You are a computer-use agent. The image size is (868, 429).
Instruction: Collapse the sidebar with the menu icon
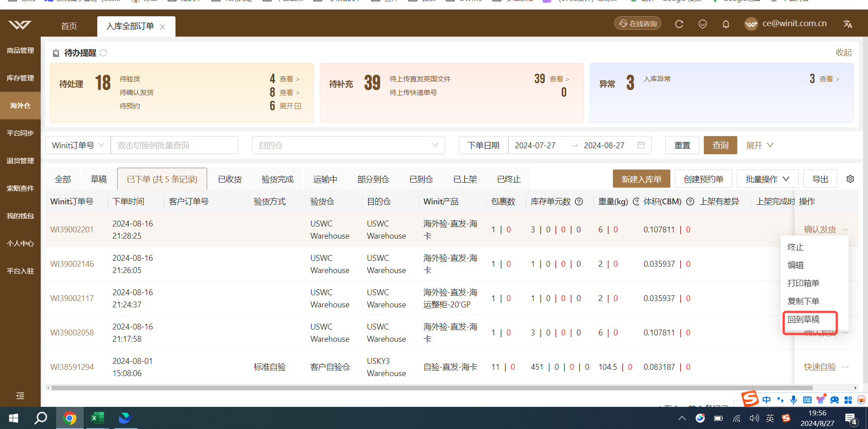(20, 396)
